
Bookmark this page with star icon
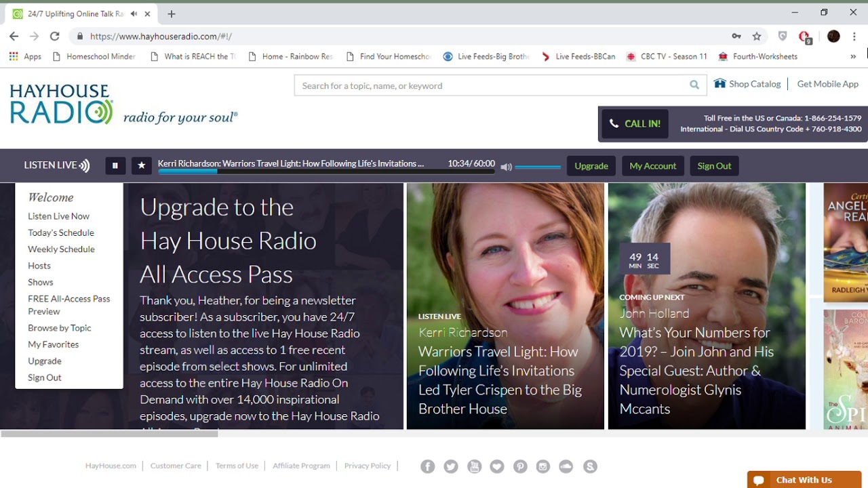point(757,37)
